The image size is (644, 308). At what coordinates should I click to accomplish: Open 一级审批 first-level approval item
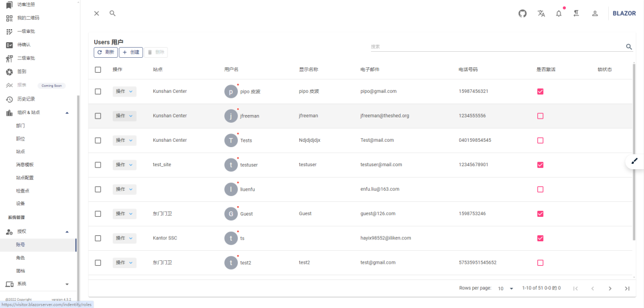[20, 32]
